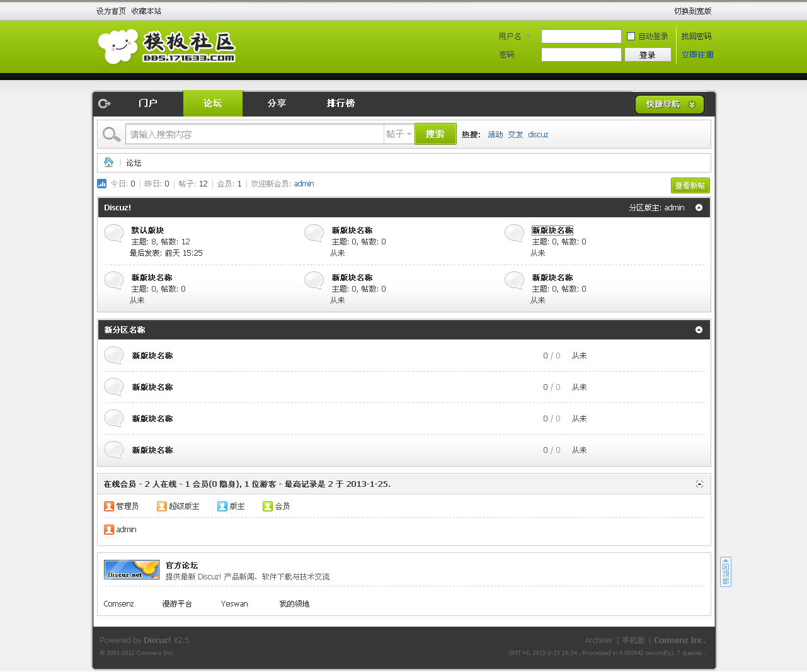Visit the Comsenz friend link

119,604
